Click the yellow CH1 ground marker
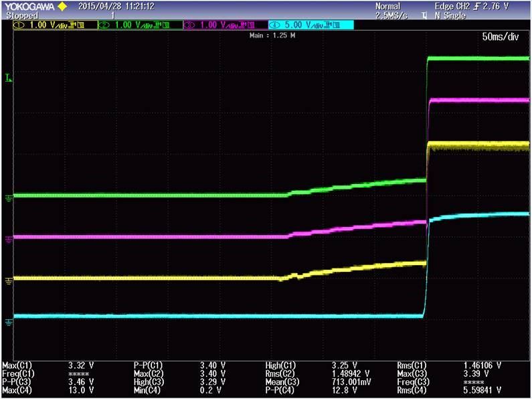 (x=9, y=281)
